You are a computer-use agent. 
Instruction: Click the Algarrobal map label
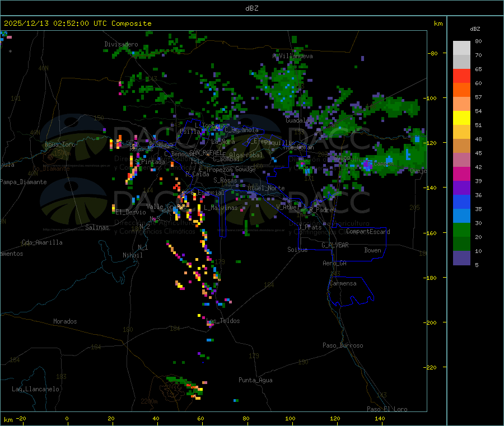click(x=246, y=155)
